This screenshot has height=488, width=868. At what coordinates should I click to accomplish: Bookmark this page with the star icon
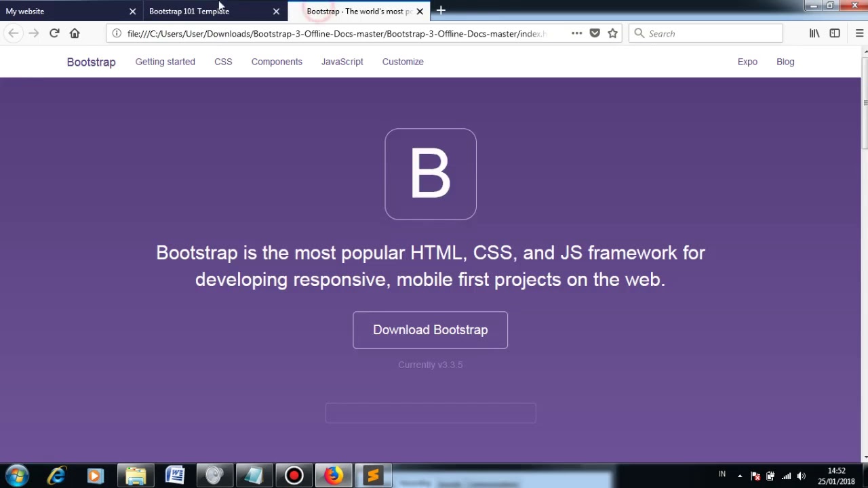pyautogui.click(x=612, y=33)
